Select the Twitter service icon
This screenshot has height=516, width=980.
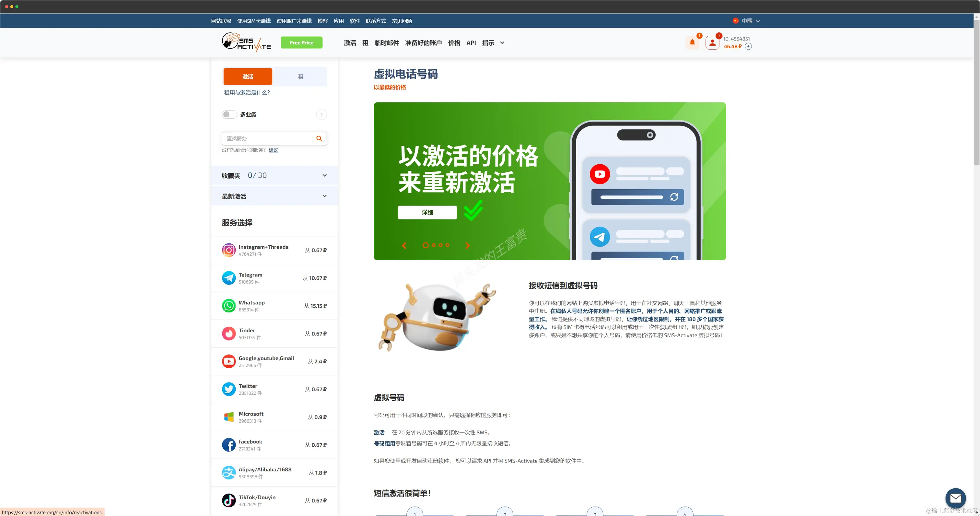(x=229, y=389)
